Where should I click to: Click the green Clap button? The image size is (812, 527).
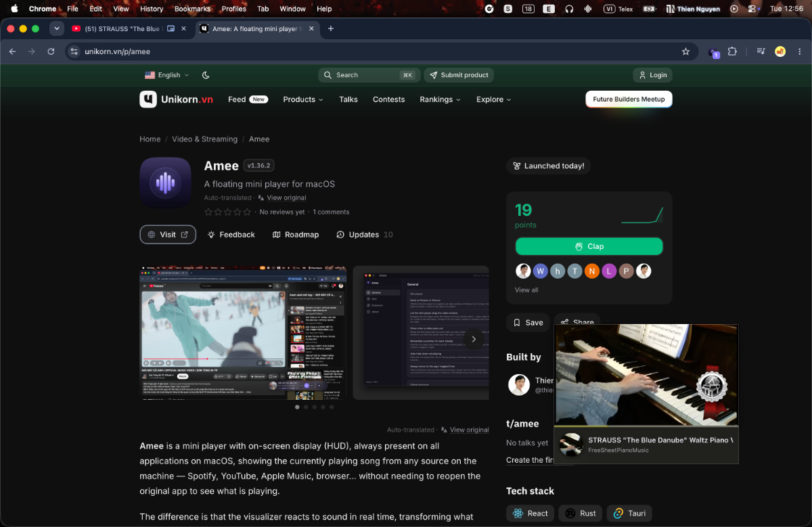[589, 246]
